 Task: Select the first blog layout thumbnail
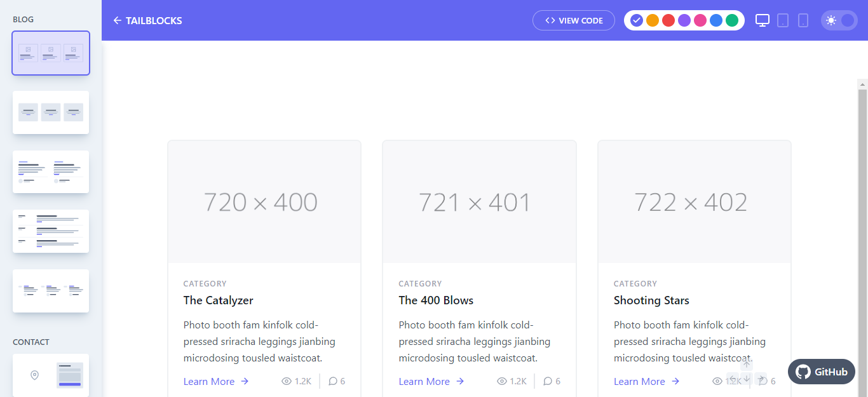point(51,53)
